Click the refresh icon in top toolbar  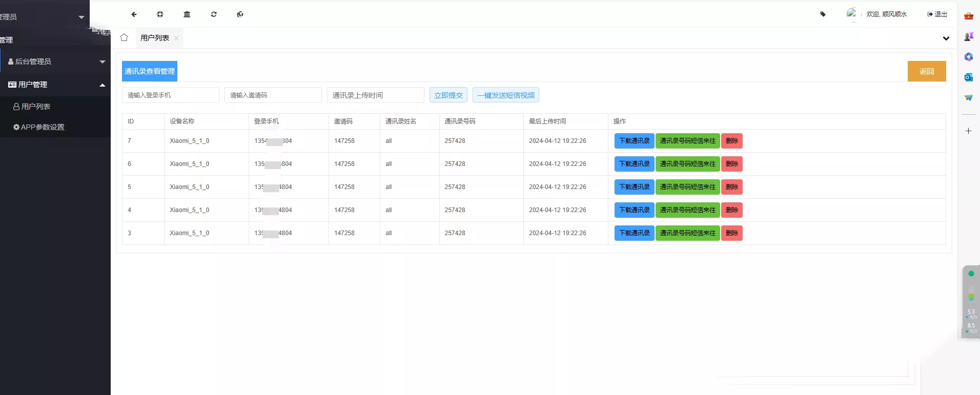click(x=214, y=14)
